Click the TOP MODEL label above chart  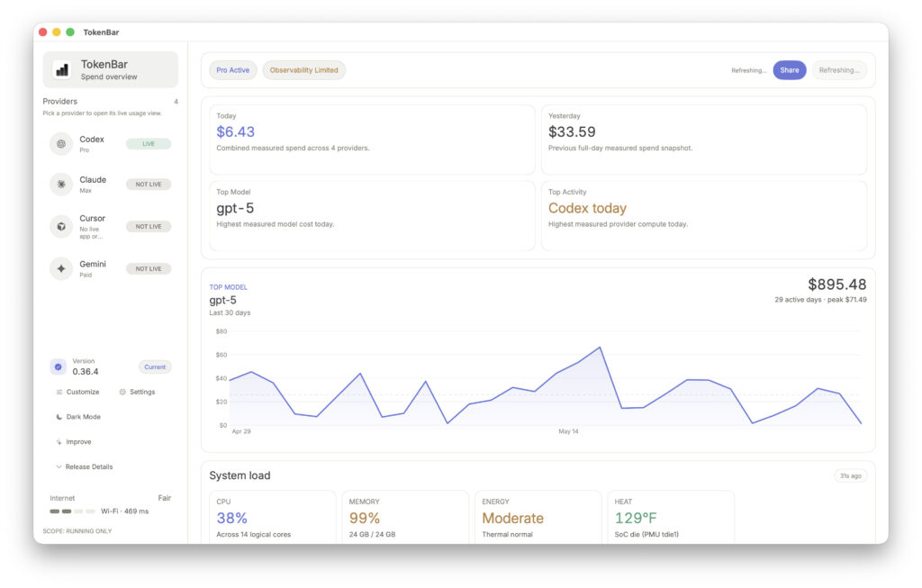228,287
